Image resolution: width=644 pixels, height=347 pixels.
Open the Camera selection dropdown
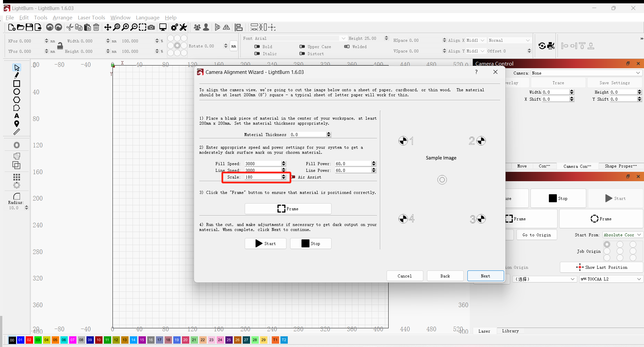coord(586,73)
